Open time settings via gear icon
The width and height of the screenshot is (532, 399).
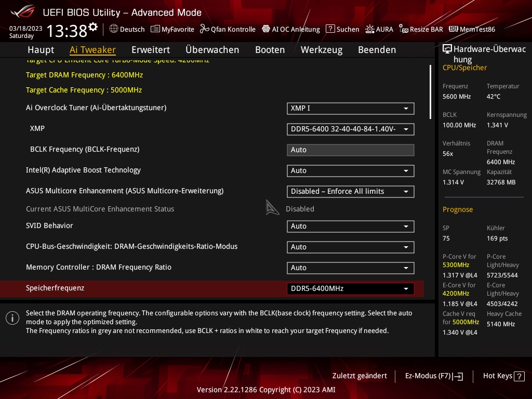click(93, 27)
